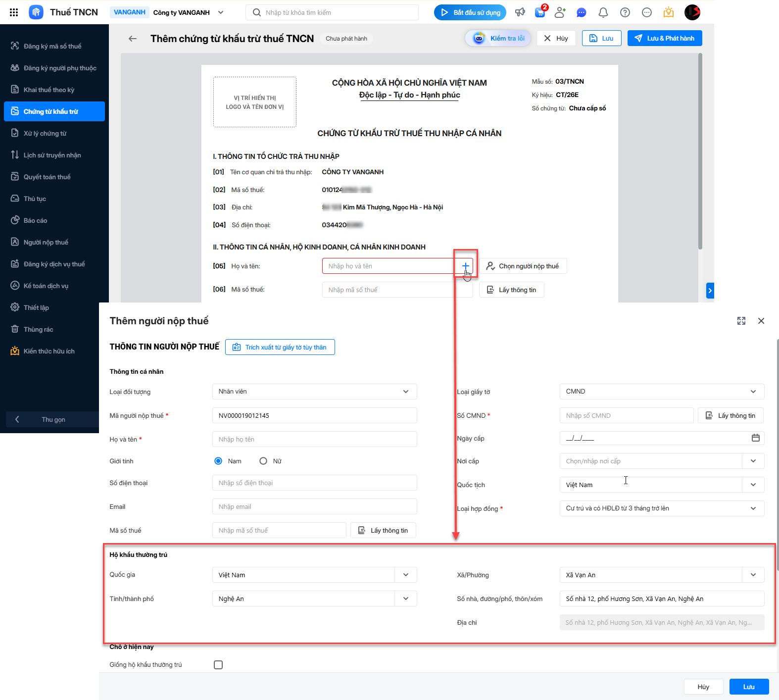
Task: Open the shopping cart icon with badge
Action: 540,12
